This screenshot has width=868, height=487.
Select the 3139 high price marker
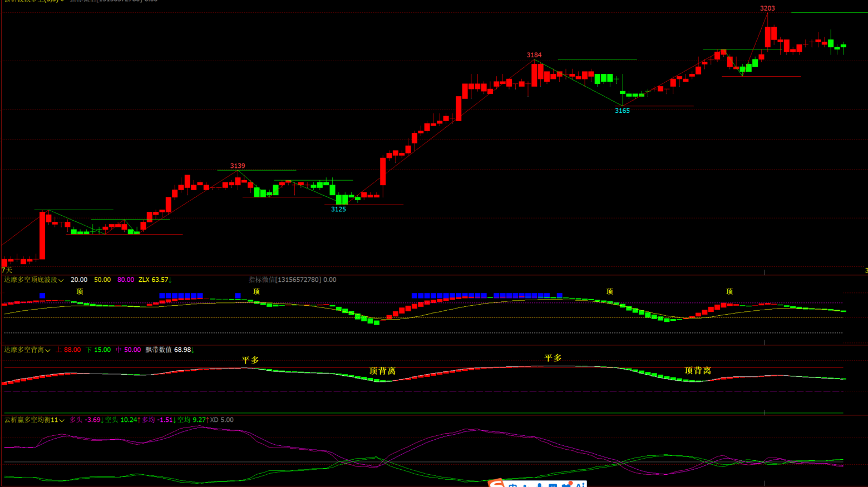point(238,166)
